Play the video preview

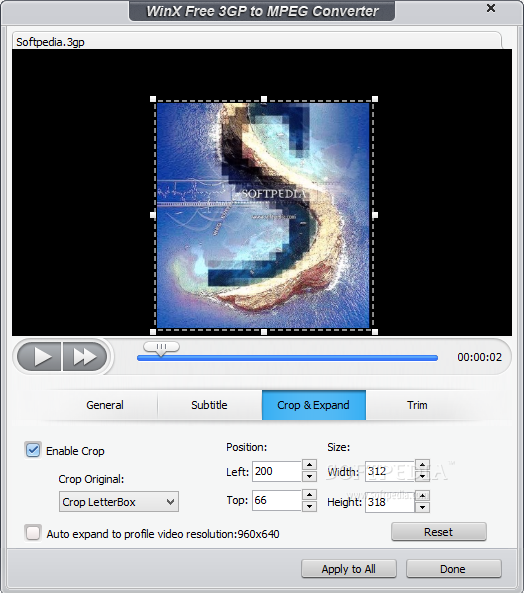(39, 356)
